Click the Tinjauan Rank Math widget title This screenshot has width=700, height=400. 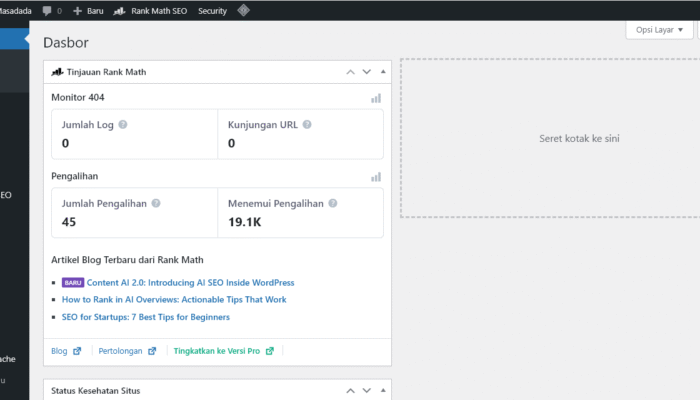[106, 72]
